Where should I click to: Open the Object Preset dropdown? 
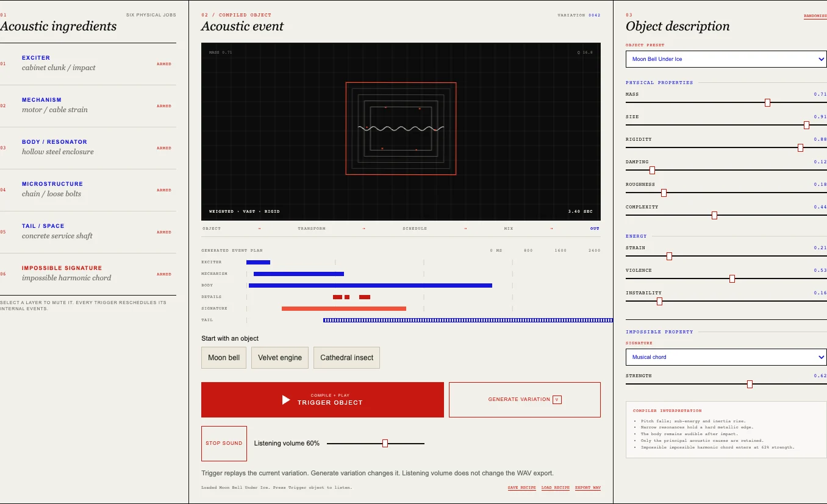726,59
